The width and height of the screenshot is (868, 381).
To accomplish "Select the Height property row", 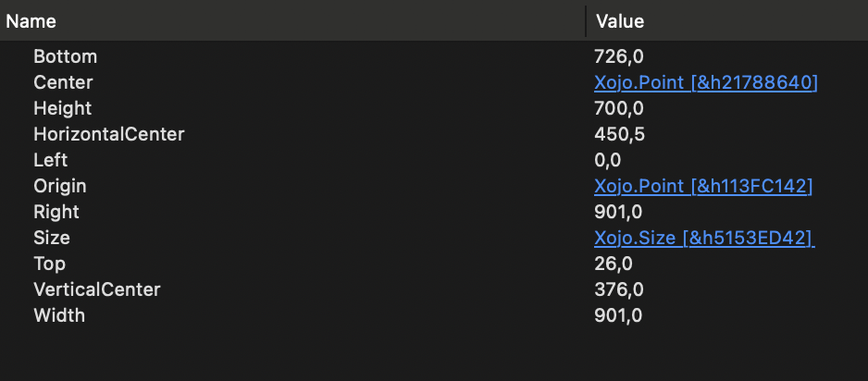I will pyautogui.click(x=434, y=108).
